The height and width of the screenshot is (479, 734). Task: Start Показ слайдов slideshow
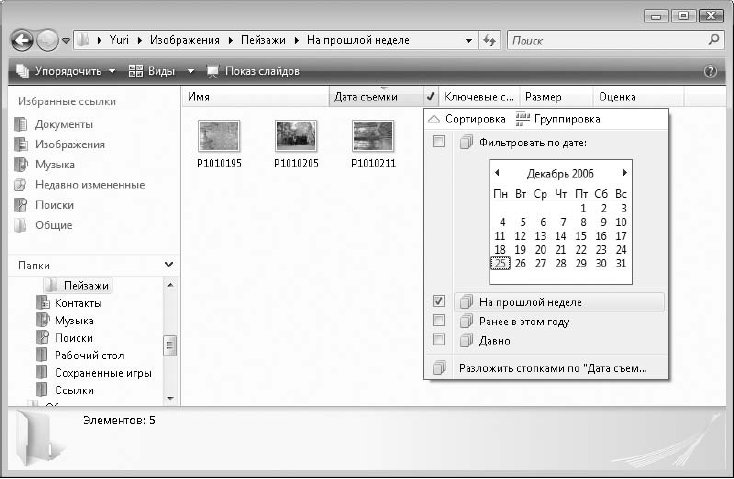[252, 72]
